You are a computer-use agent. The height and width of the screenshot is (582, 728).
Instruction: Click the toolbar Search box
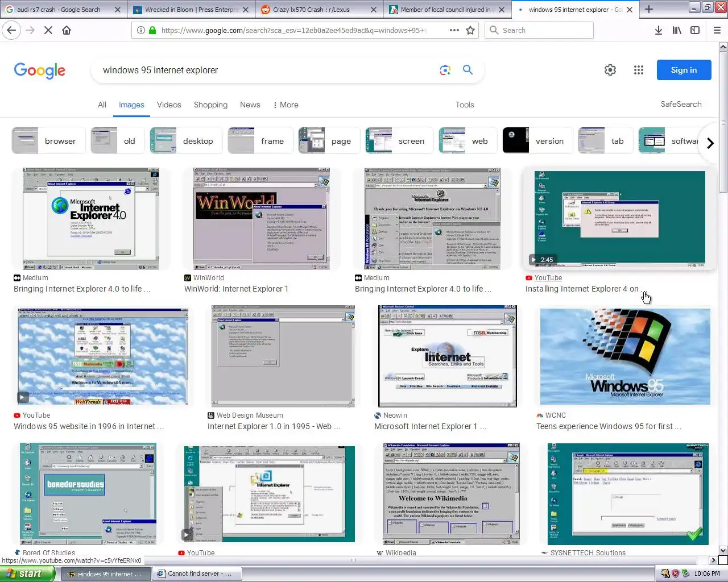click(x=539, y=30)
